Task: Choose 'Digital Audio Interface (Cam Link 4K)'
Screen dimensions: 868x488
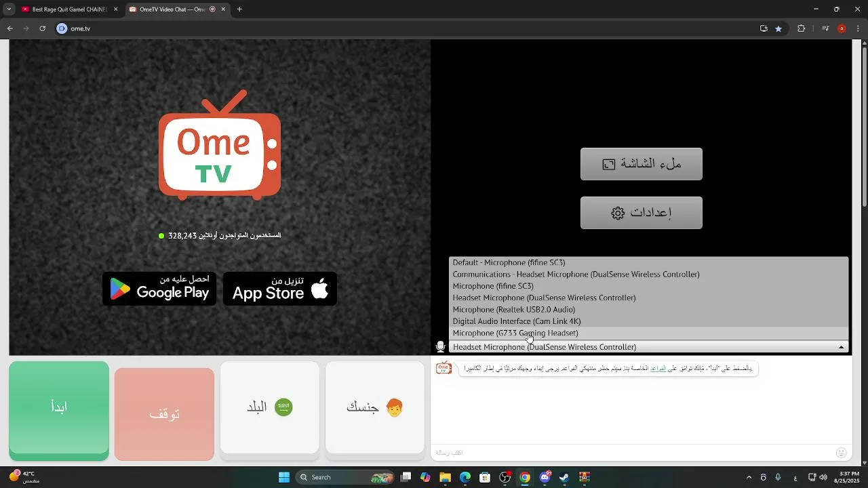Action: click(x=648, y=321)
